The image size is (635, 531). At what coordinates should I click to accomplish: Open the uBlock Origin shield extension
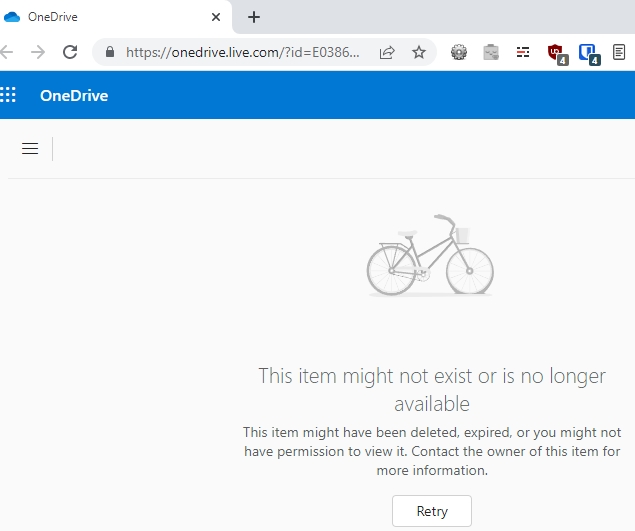point(557,54)
